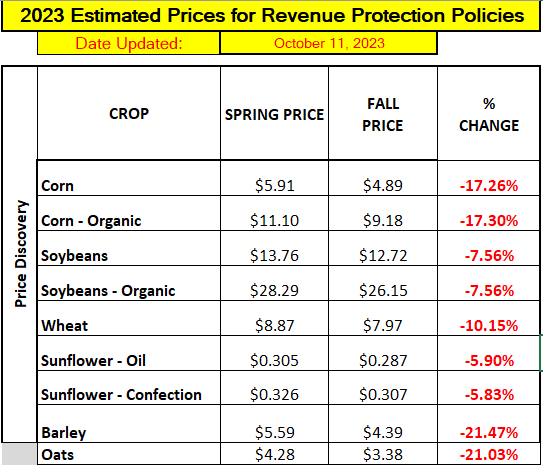Select the Corn -17.26% change cell
Image resolution: width=545 pixels, height=469 pixels.
489,178
